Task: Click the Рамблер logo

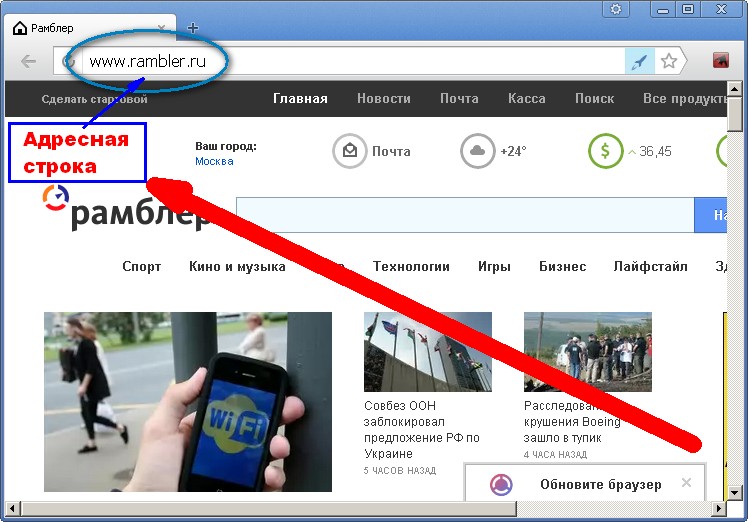Action: pyautogui.click(x=130, y=211)
